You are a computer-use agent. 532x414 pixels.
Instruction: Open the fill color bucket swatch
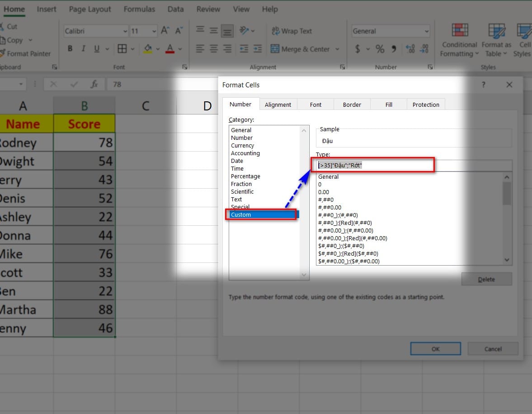pos(148,49)
